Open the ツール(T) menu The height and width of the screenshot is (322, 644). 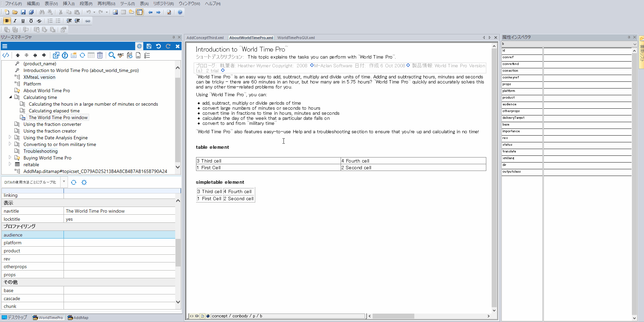[127, 4]
